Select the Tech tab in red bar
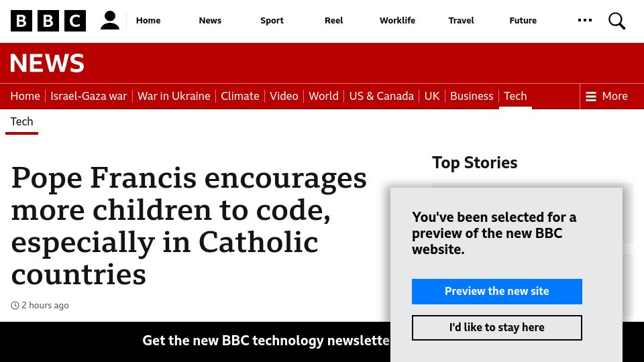The height and width of the screenshot is (362, 644). [515, 96]
